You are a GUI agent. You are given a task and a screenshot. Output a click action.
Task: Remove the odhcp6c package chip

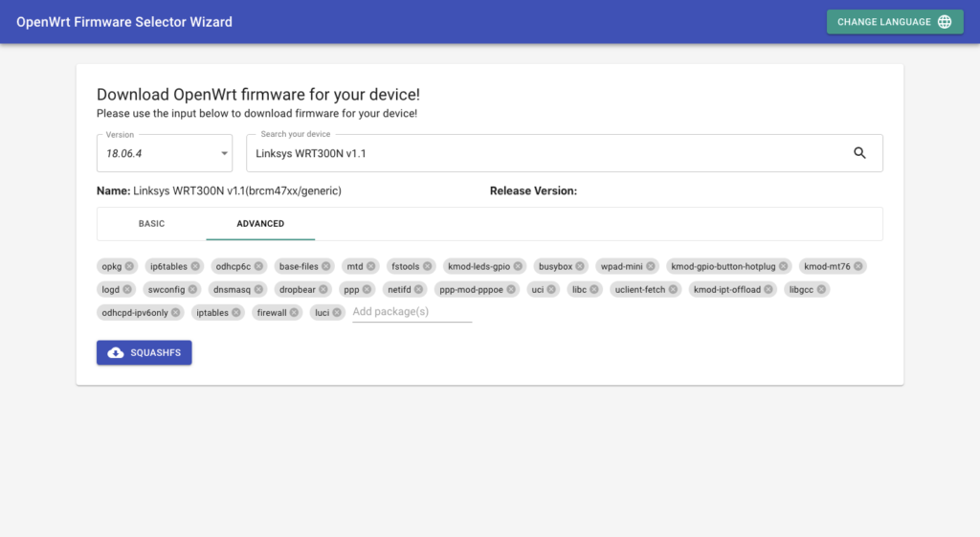(258, 266)
